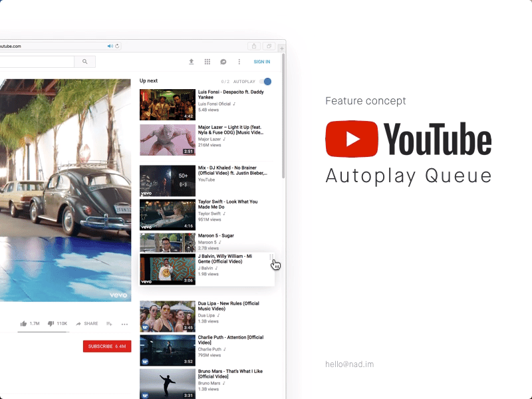The image size is (532, 399).
Task: Open the messages chat bubble icon
Action: [223, 61]
